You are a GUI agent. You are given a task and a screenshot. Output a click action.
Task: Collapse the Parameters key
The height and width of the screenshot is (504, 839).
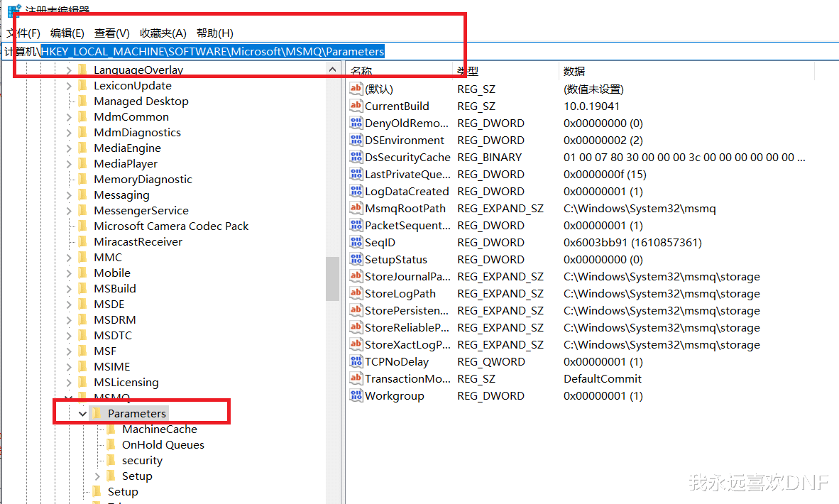tap(82, 414)
